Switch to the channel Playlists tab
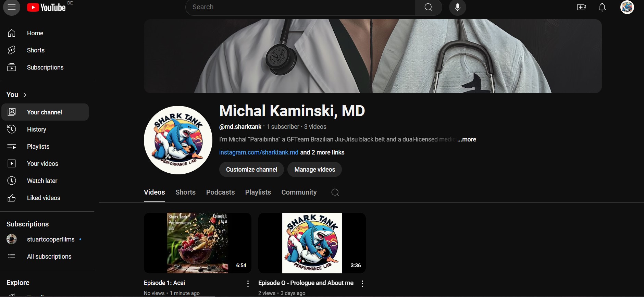Image resolution: width=644 pixels, height=297 pixels. 258,193
